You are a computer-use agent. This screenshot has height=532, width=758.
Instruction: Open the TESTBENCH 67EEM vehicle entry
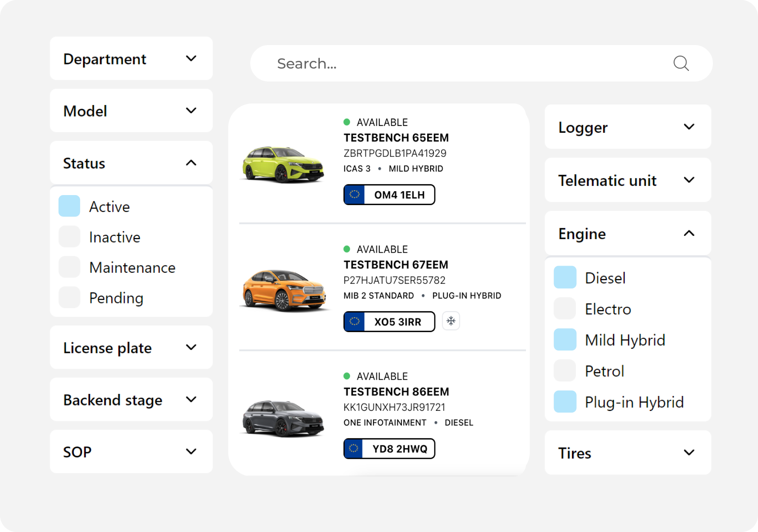[x=396, y=265]
